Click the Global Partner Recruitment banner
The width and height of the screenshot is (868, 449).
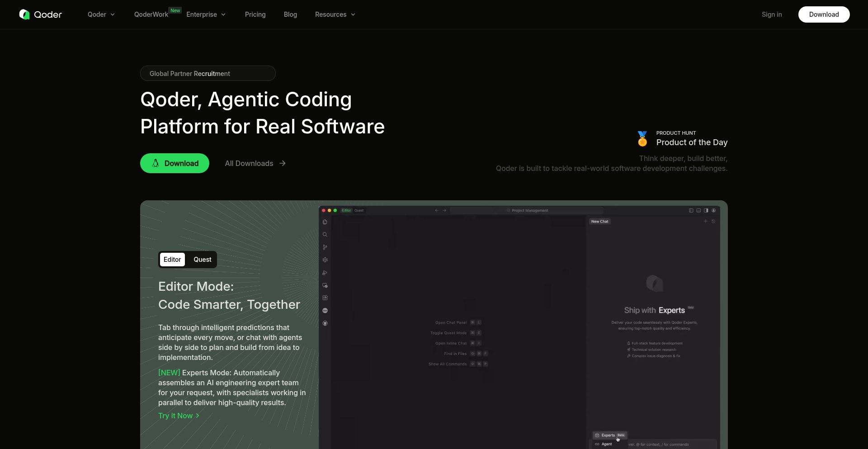pyautogui.click(x=208, y=73)
